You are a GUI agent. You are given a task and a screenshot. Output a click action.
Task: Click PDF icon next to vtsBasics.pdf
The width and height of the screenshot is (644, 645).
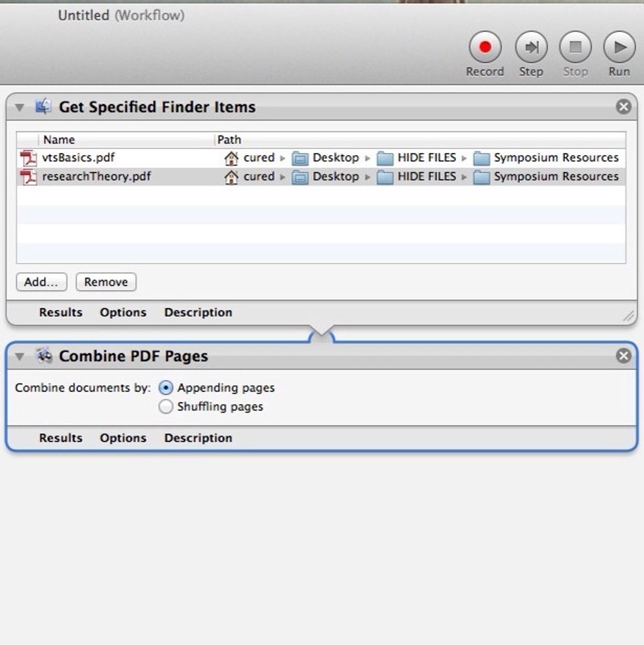(28, 158)
